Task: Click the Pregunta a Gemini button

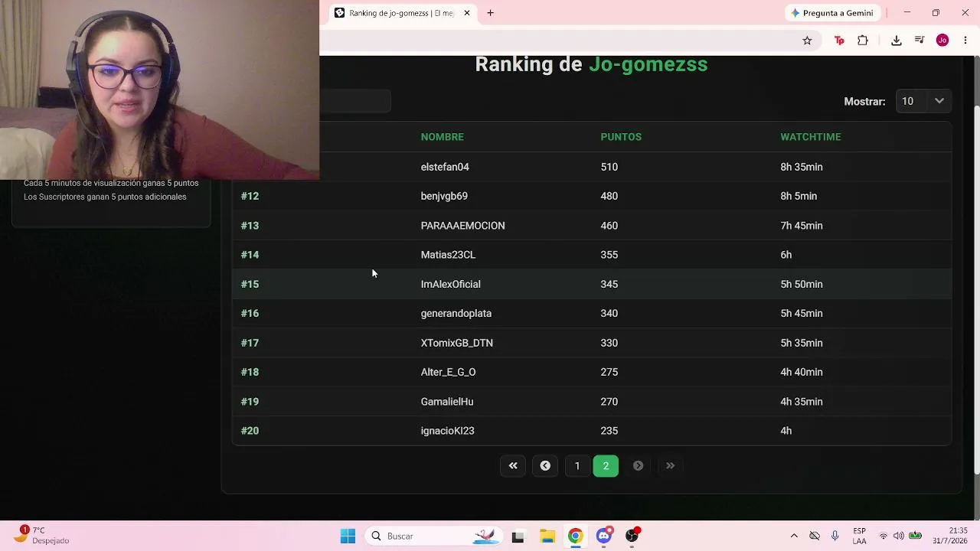Action: 832,13
